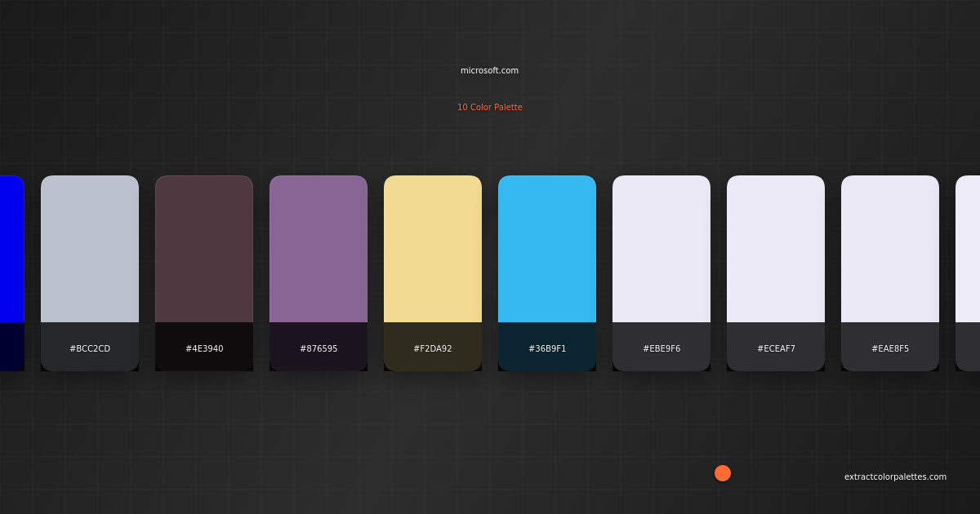Screen dimensions: 980x514
Task: Copy the #BCC2CD hex label
Action: point(90,348)
